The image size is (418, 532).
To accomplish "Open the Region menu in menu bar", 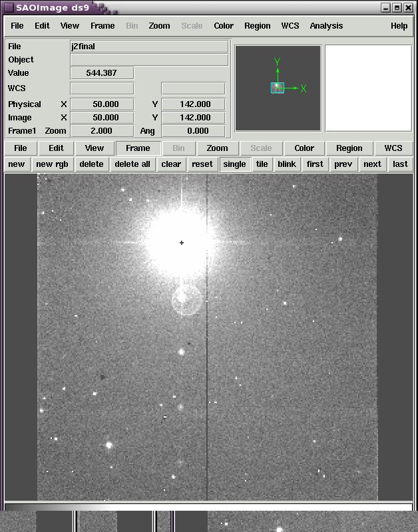I will point(257,26).
